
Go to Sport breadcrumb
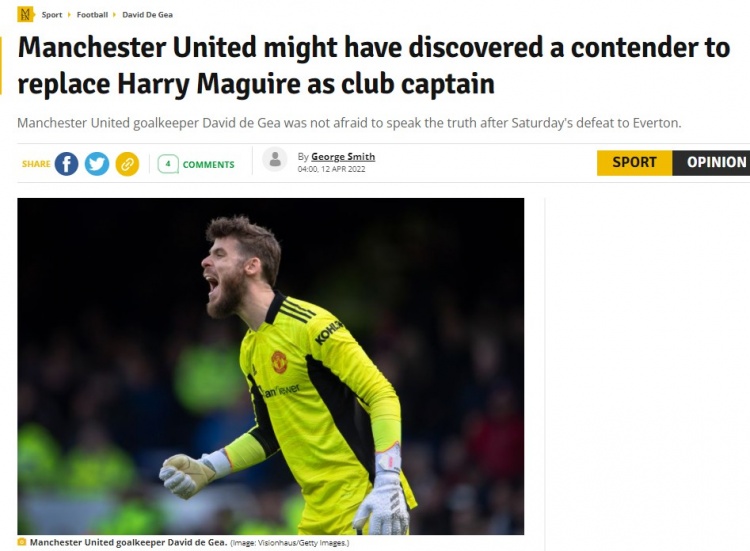click(x=52, y=15)
